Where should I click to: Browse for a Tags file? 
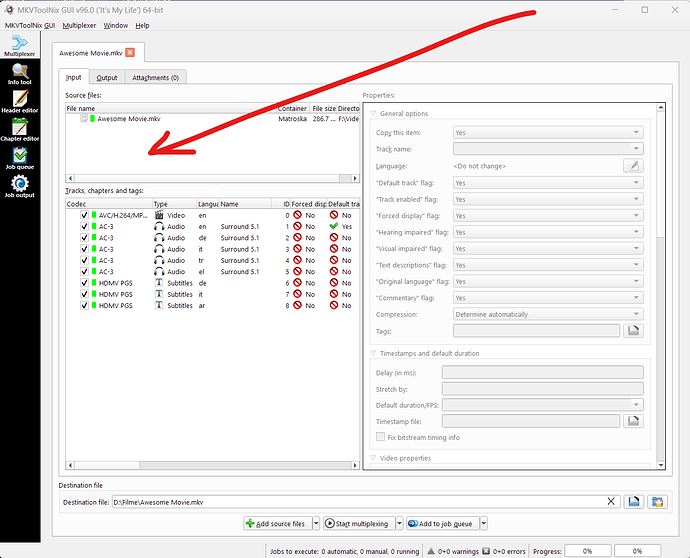point(633,331)
